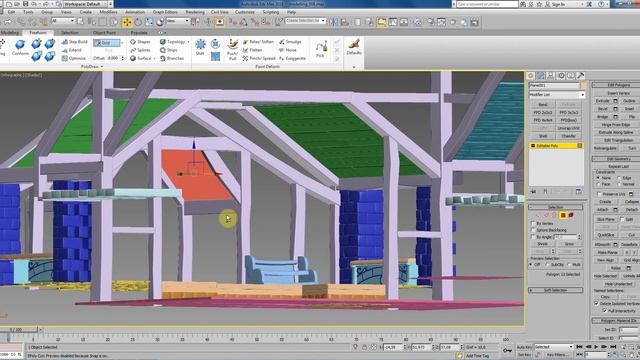This screenshot has width=640, height=360.
Task: Select the Rotate transform tool
Action: pos(138,22)
